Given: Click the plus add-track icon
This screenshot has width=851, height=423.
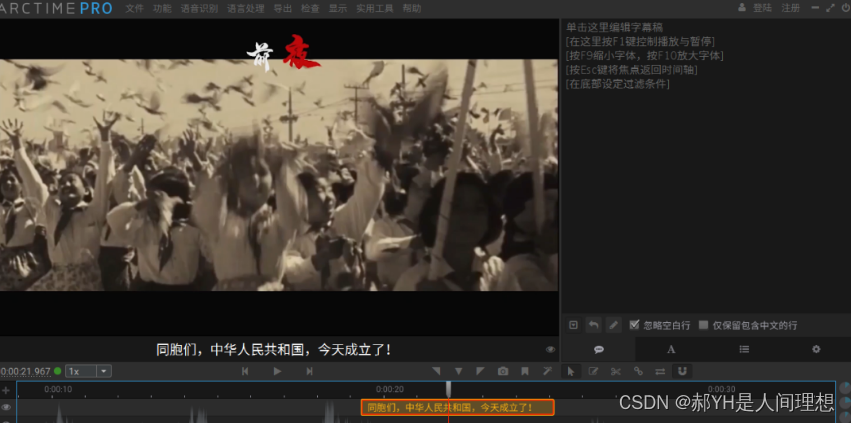Looking at the screenshot, I should click(6, 390).
